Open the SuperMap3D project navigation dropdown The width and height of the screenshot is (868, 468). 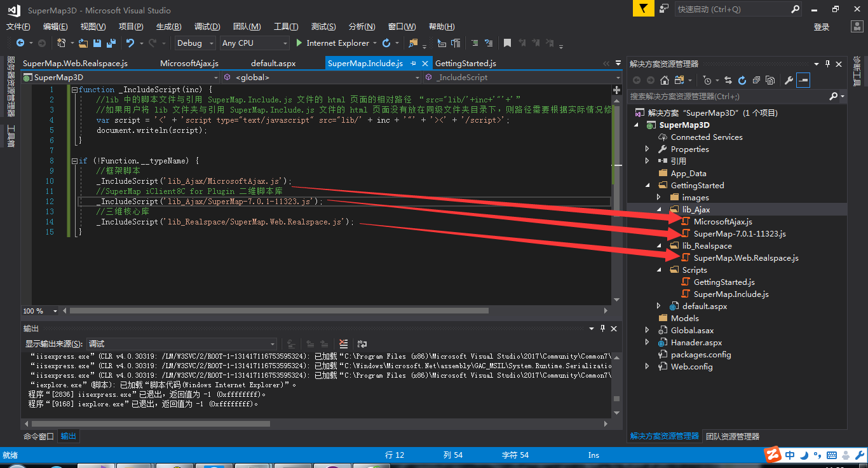[x=121, y=77]
